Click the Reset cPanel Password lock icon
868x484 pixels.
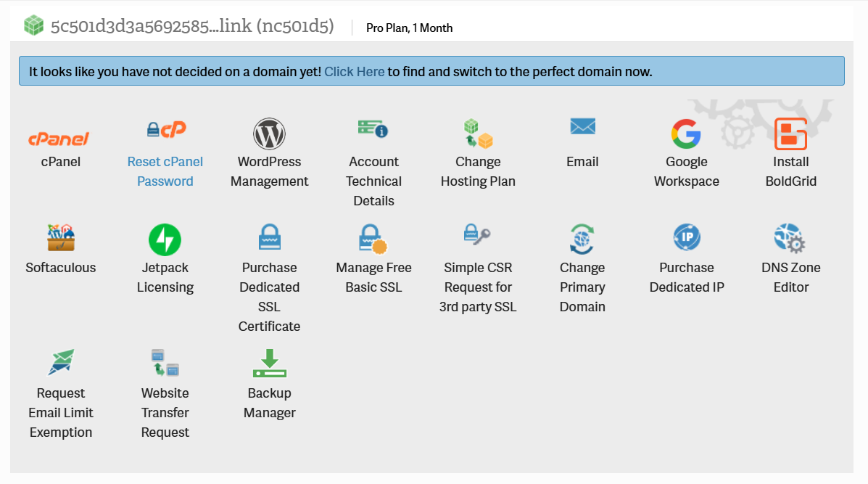[x=165, y=129]
